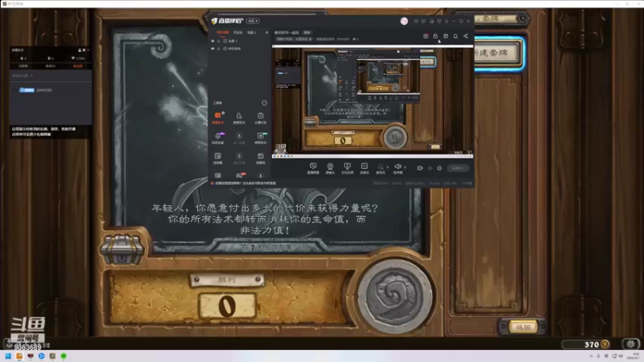Add phone screen-cast source from bottom bar
The width and height of the screenshot is (644, 362).
click(347, 168)
